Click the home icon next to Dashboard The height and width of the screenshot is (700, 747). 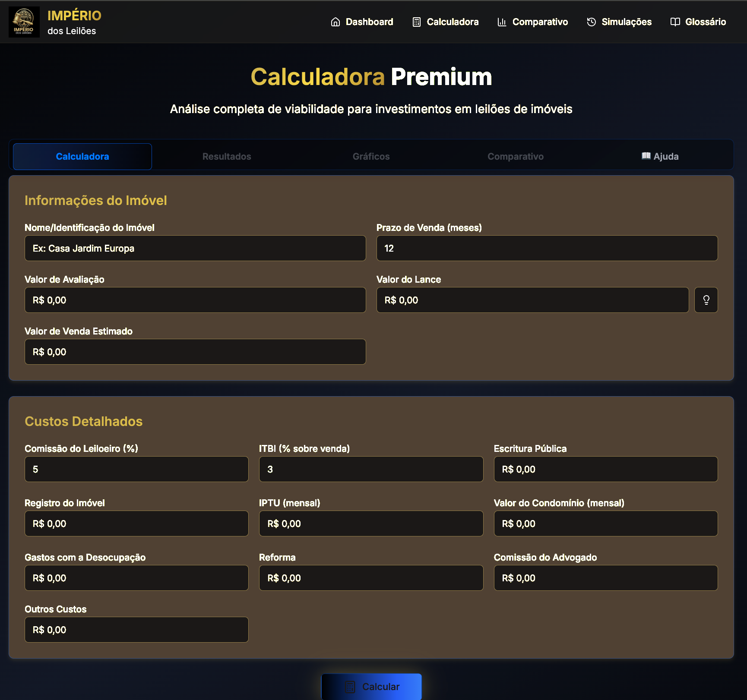click(336, 22)
